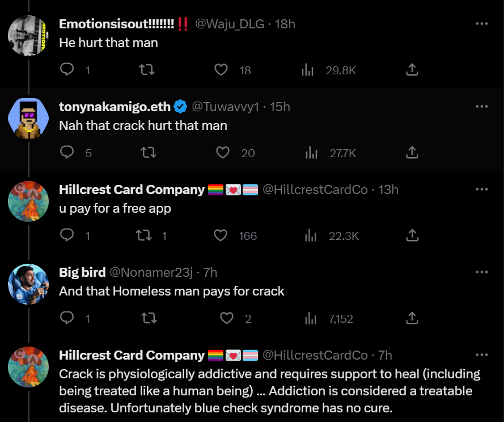This screenshot has width=504, height=422.
Task: Share Big bird's tweet
Action: pyautogui.click(x=412, y=318)
